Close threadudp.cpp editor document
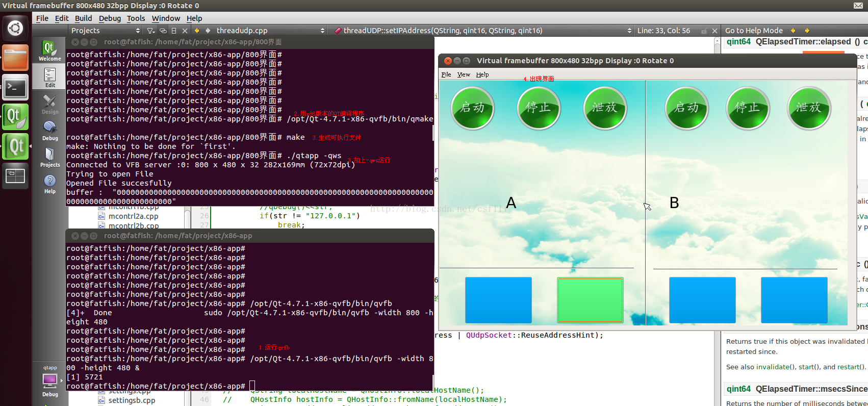 click(x=715, y=31)
